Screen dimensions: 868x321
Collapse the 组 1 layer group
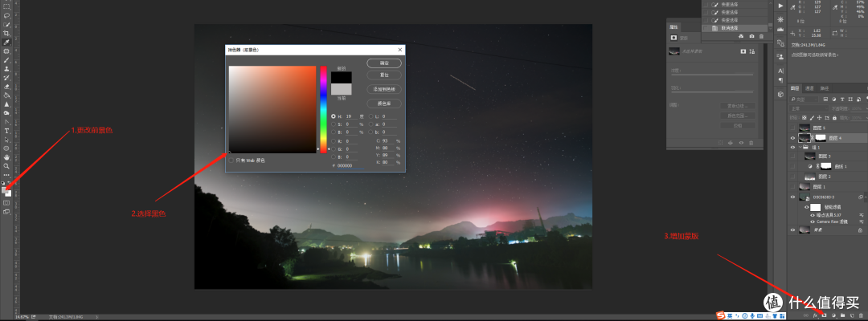click(x=800, y=148)
